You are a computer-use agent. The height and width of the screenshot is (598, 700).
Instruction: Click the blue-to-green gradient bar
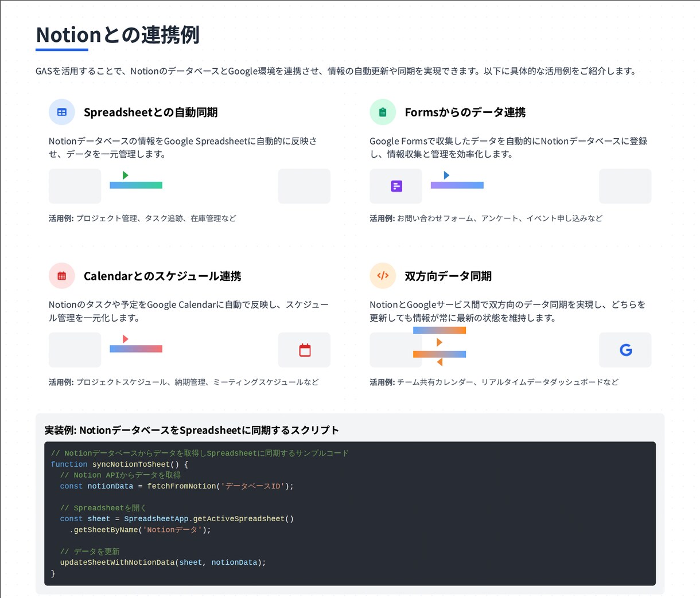136,185
